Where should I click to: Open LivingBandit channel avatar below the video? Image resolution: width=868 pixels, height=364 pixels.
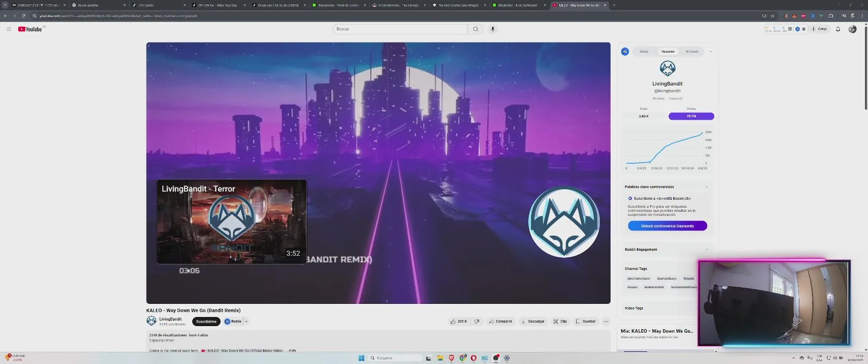(151, 321)
